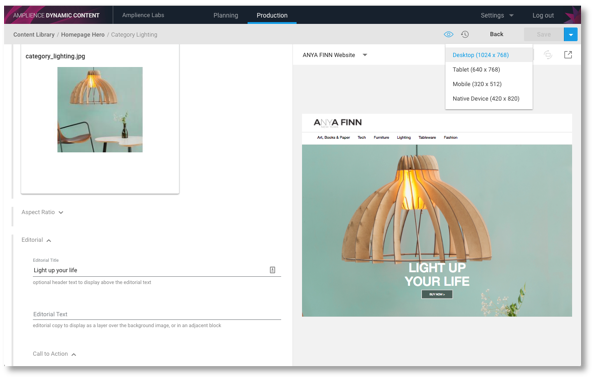This screenshot has height=379, width=593.
Task: Collapse the Editorial section
Action: pos(36,240)
